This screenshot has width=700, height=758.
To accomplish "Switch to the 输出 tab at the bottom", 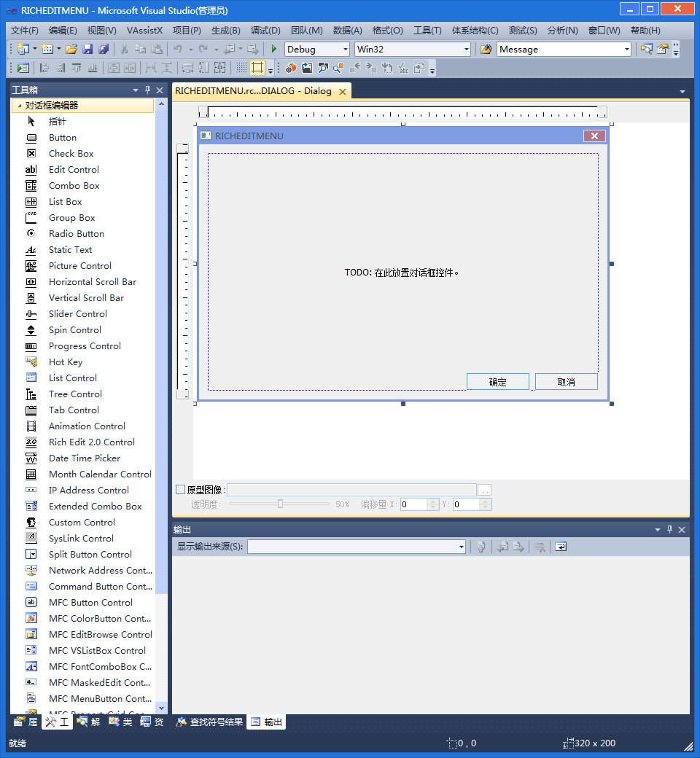I will [267, 722].
